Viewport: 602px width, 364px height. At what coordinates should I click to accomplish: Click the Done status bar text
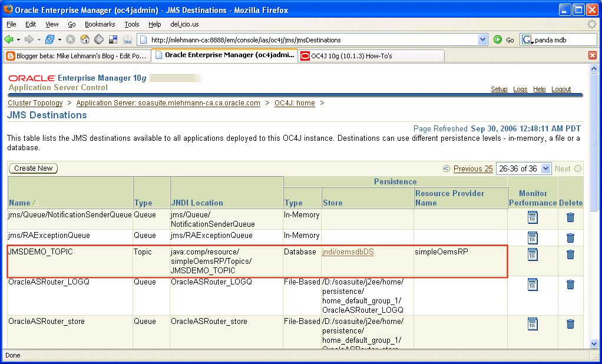pyautogui.click(x=13, y=355)
